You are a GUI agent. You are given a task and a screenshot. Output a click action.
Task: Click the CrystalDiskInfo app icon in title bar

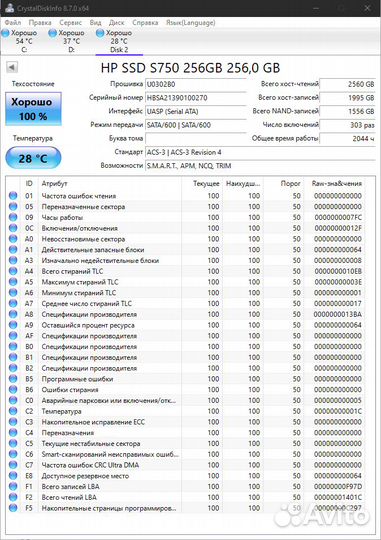point(9,8)
